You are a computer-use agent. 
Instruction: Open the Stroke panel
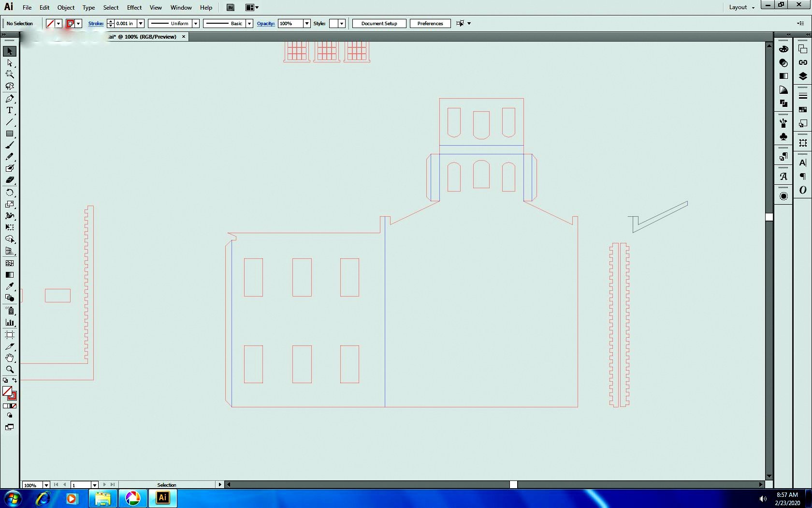click(803, 96)
